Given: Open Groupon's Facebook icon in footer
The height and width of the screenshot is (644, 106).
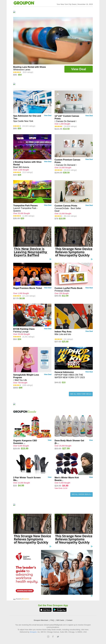Looking at the screenshot, I should 53,636.
